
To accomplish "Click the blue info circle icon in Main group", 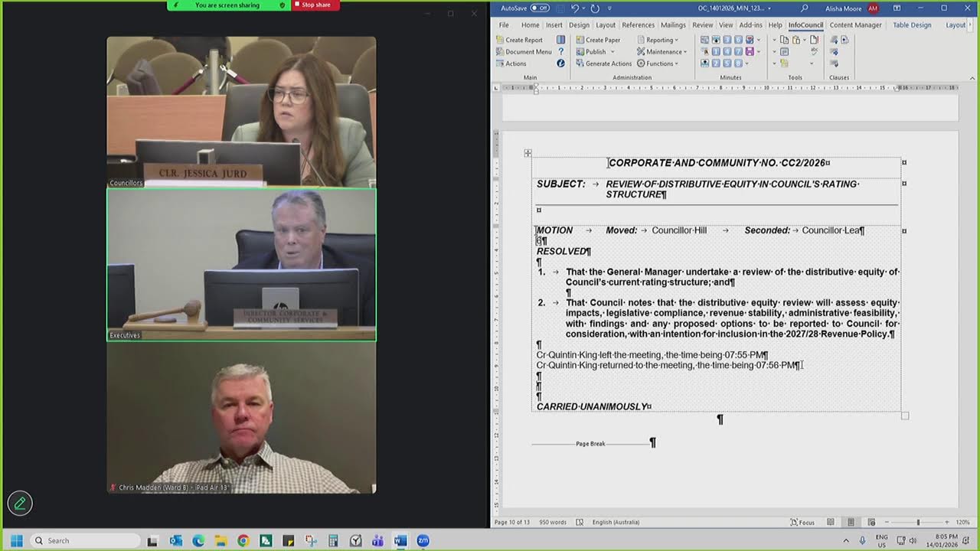I will (x=560, y=64).
